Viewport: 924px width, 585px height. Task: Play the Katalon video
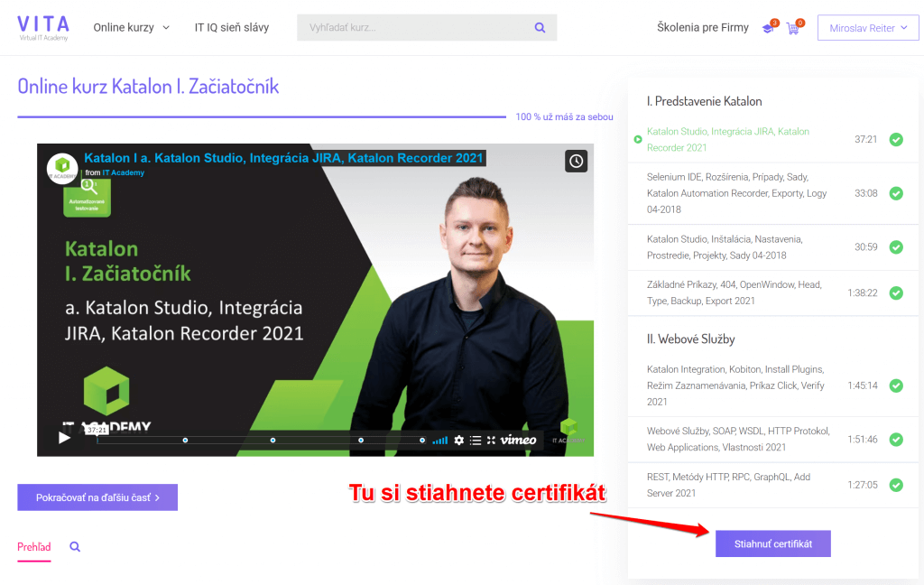pyautogui.click(x=64, y=438)
